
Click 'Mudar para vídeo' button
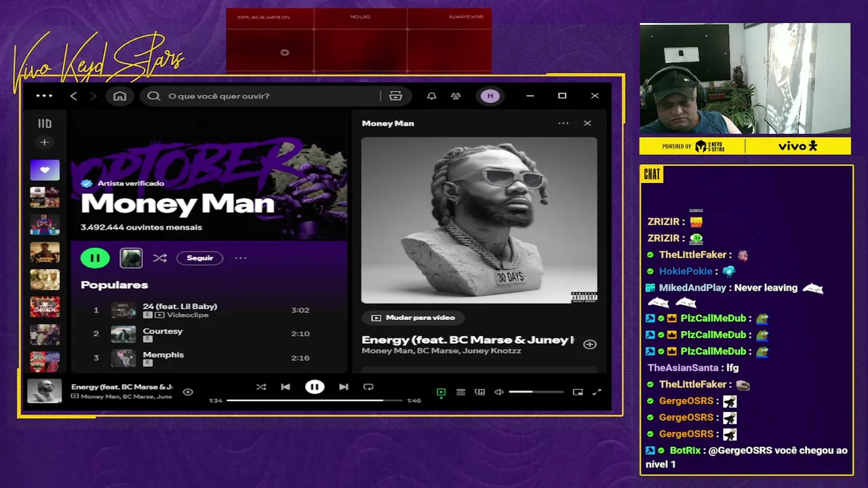tap(413, 317)
